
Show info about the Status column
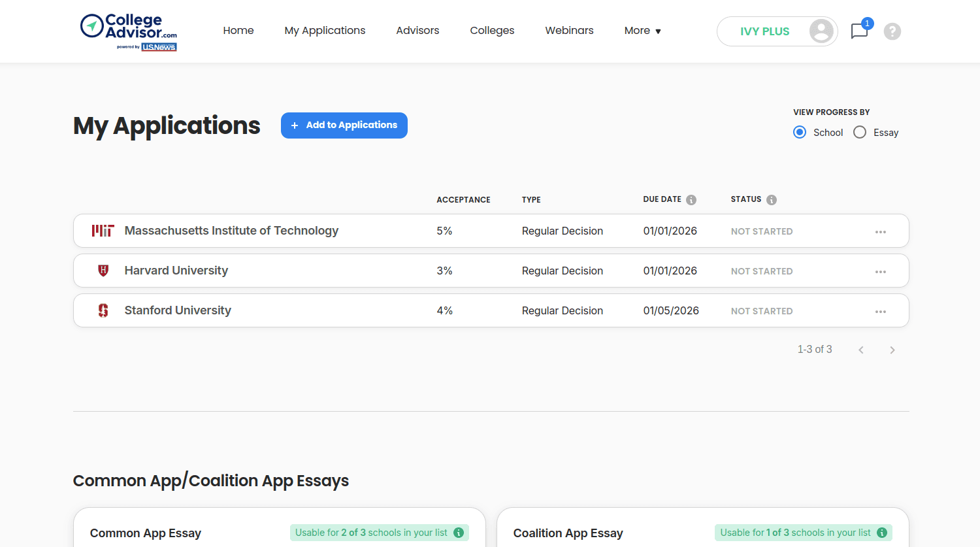(772, 200)
